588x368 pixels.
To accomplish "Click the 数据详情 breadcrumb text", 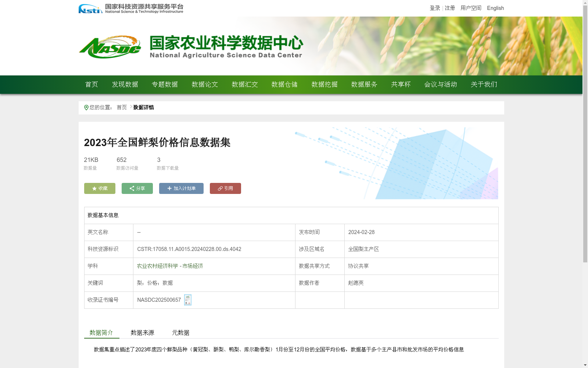I will (x=144, y=107).
